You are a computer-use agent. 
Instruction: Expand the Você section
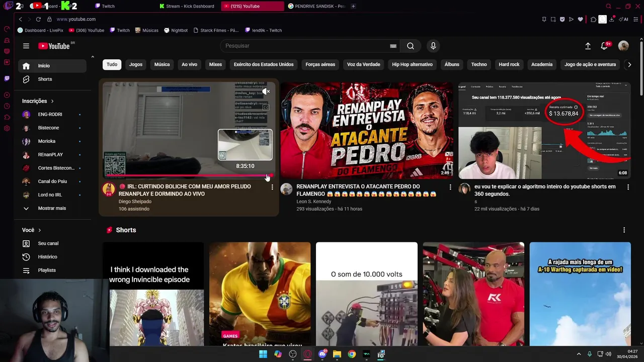[32, 230]
